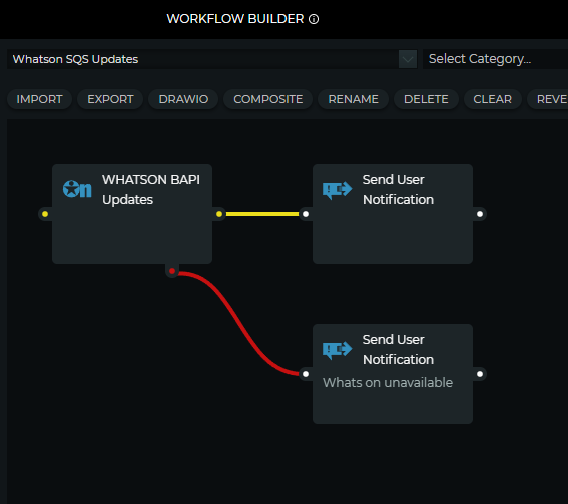Click the IMPORT button

tap(39, 99)
